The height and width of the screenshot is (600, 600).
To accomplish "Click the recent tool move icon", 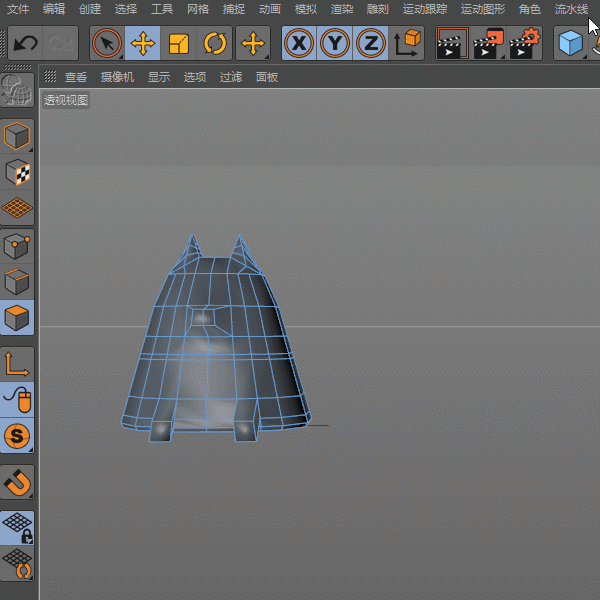I will point(253,43).
